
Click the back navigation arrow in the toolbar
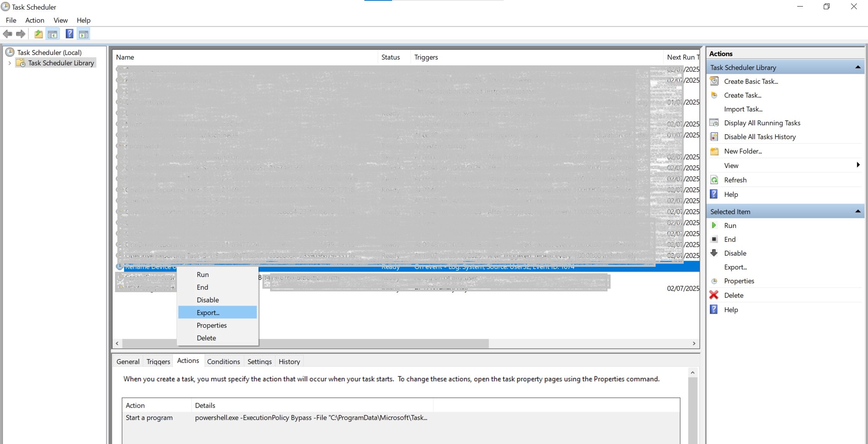point(8,34)
